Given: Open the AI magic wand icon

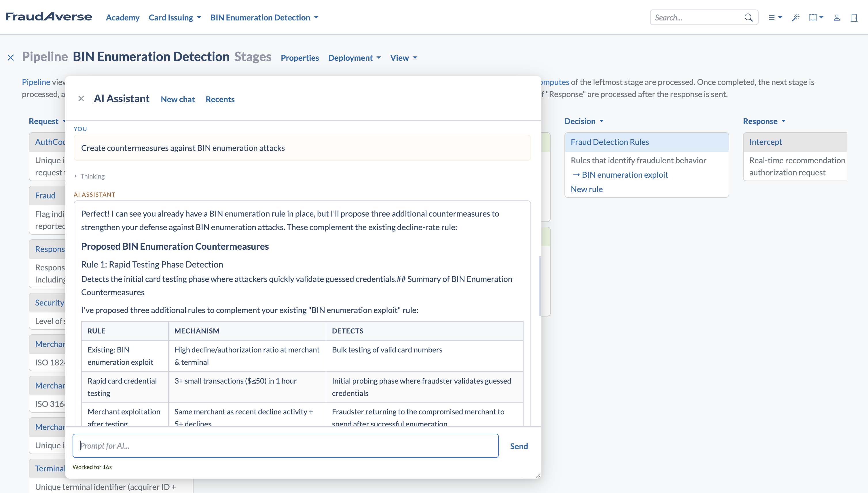Looking at the screenshot, I should click(x=795, y=18).
